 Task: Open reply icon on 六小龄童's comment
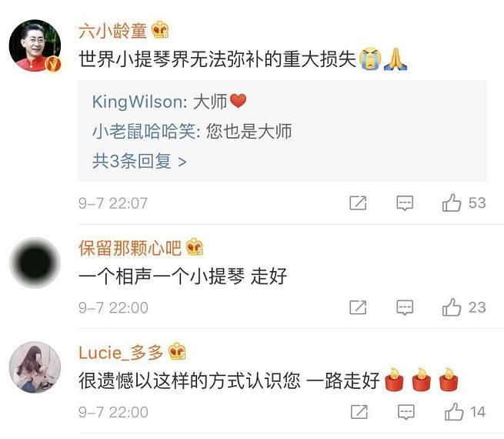pyautogui.click(x=405, y=203)
